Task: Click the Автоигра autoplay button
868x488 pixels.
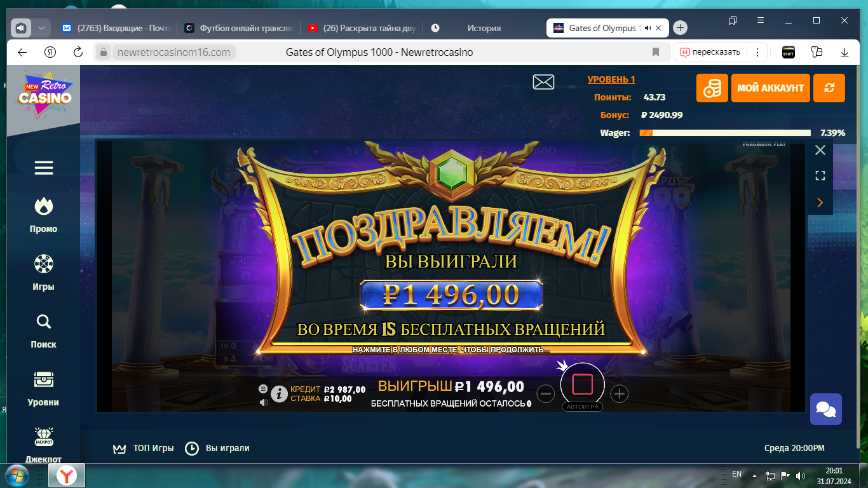Action: tap(583, 407)
